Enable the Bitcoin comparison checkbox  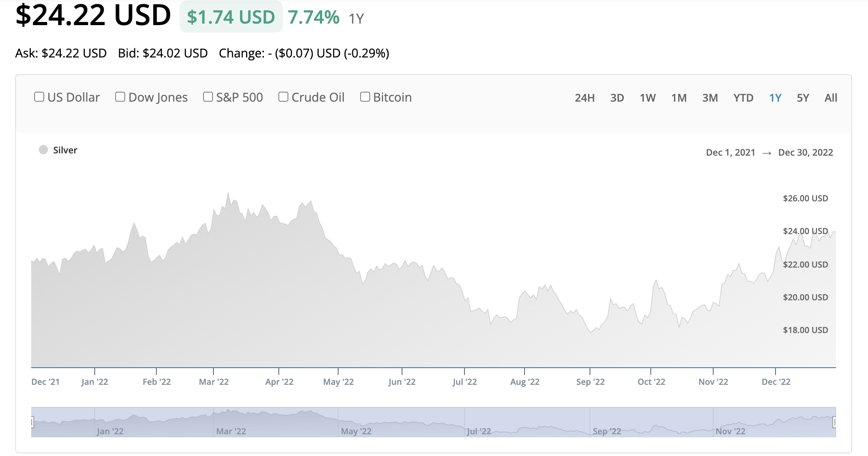pyautogui.click(x=365, y=97)
